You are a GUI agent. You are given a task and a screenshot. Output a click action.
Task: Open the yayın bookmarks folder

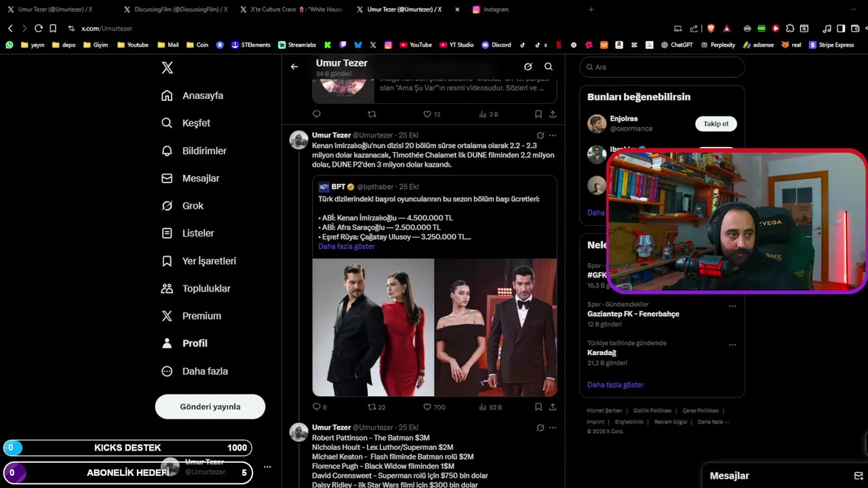33,45
